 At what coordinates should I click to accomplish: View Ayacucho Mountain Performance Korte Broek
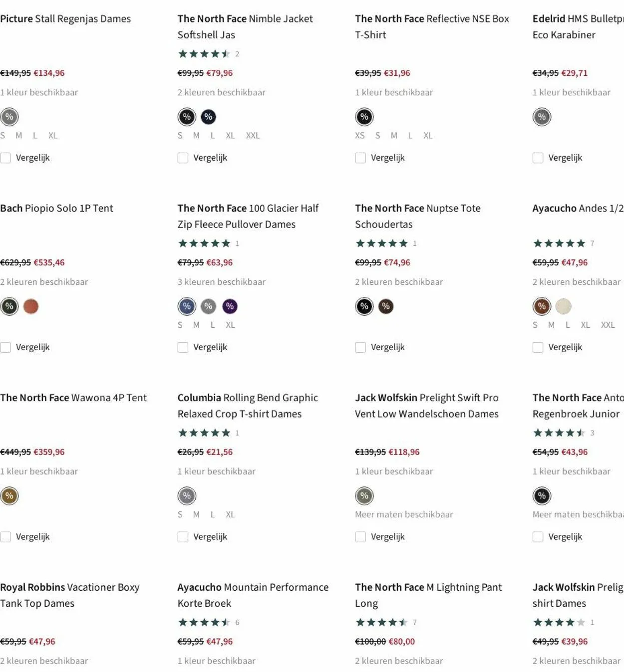tap(253, 595)
